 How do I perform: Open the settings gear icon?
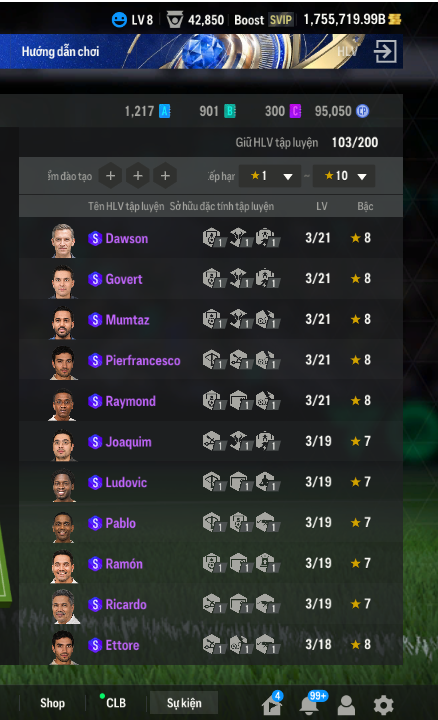click(x=383, y=704)
